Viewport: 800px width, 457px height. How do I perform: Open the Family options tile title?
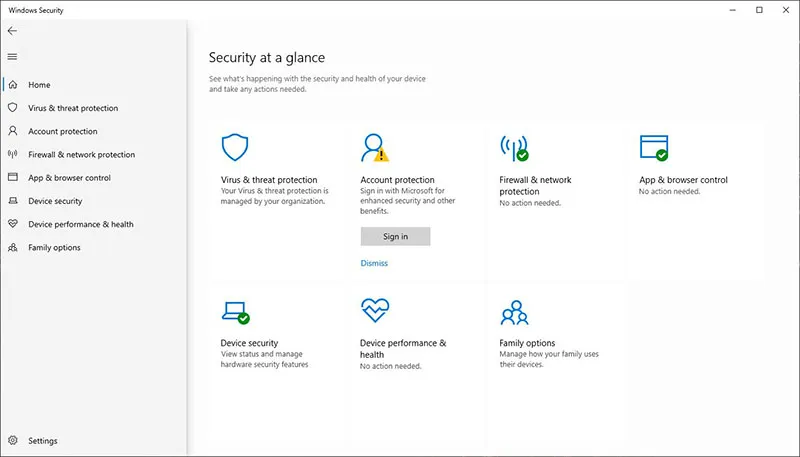[527, 343]
